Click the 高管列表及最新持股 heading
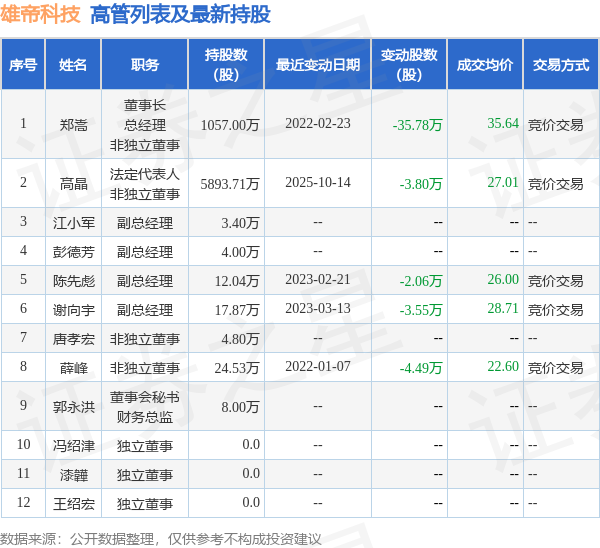The height and width of the screenshot is (548, 600). pyautogui.click(x=180, y=15)
